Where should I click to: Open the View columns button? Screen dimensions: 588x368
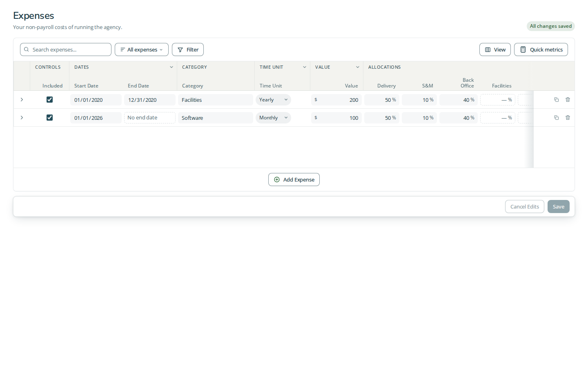pos(495,49)
